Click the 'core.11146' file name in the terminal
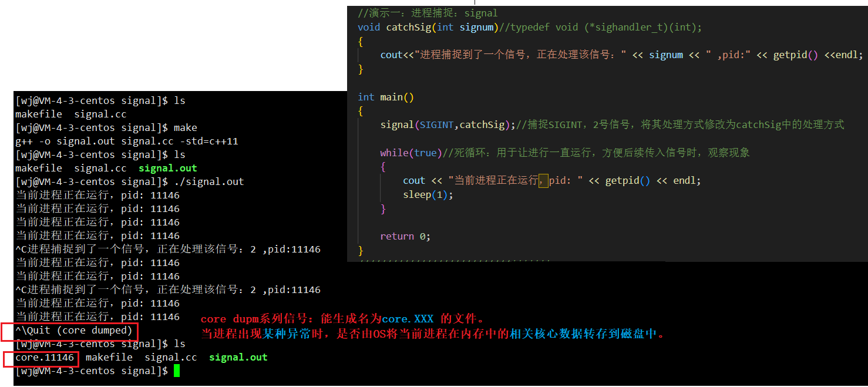 (x=45, y=357)
